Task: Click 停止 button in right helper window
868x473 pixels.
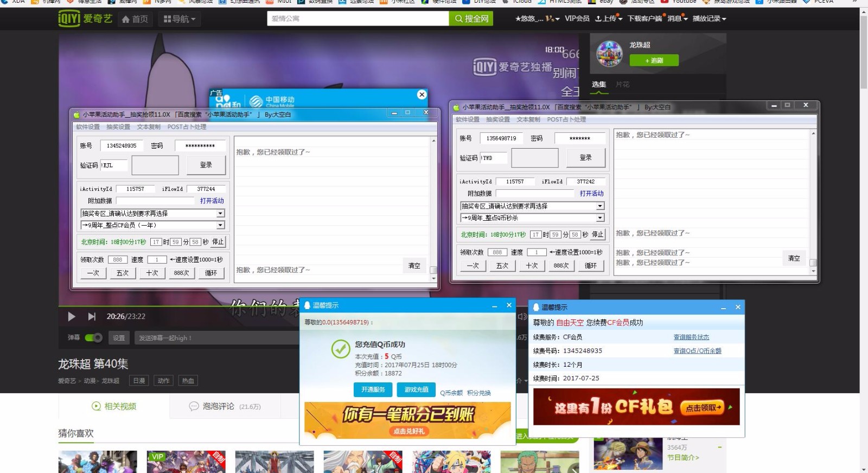Action: pos(598,234)
